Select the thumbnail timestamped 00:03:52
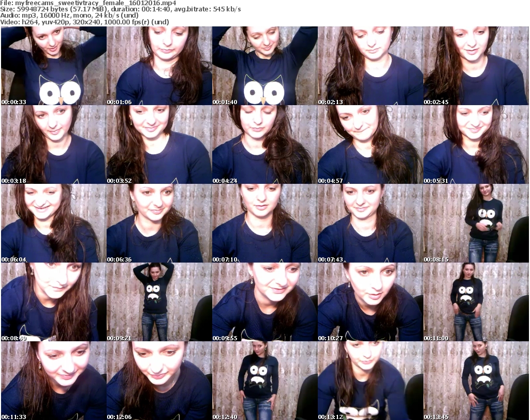This screenshot has width=530, height=420. tap(159, 144)
